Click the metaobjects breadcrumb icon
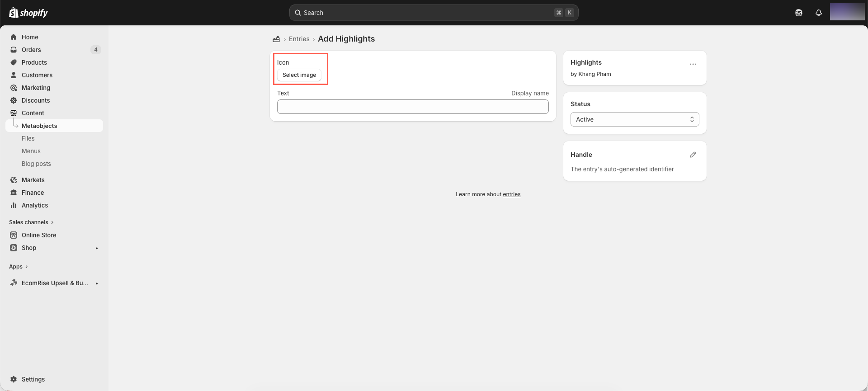This screenshot has height=391, width=868. (276, 39)
